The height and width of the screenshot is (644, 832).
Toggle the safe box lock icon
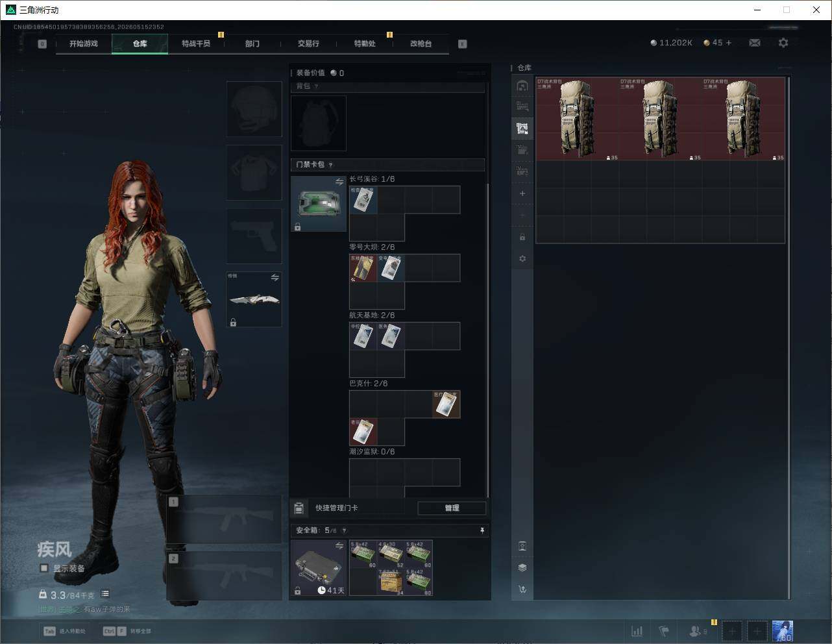(x=297, y=591)
